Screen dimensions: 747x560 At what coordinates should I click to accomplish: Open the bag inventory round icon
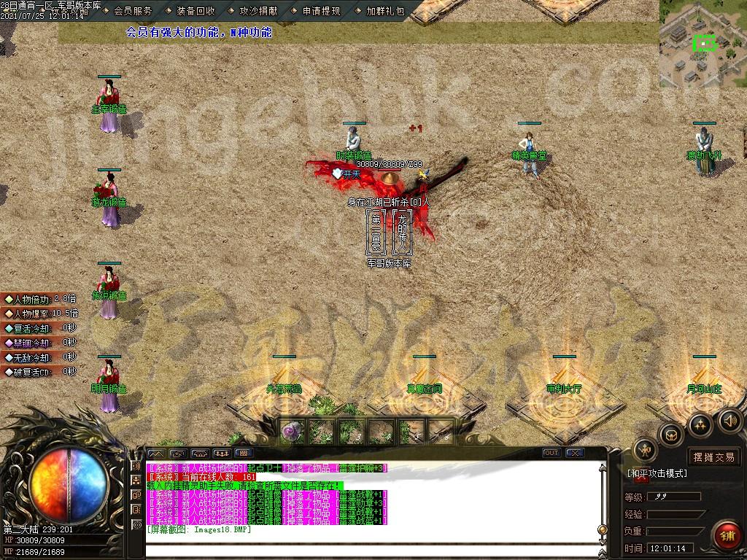[670, 435]
